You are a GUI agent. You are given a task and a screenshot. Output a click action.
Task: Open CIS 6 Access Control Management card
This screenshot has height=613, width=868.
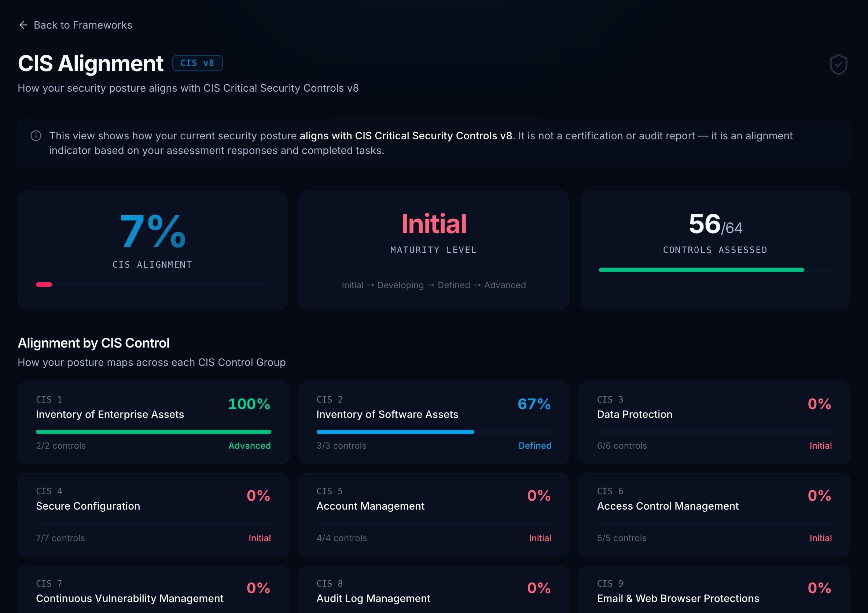tap(714, 515)
